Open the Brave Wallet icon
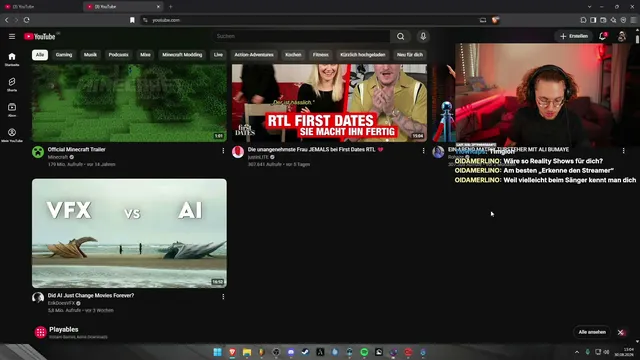 tap(603, 20)
